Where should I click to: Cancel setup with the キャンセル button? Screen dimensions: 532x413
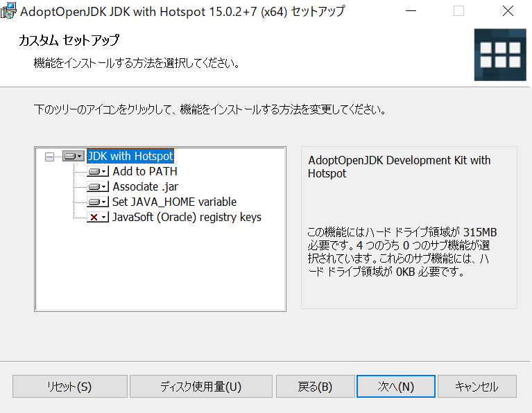pyautogui.click(x=477, y=386)
